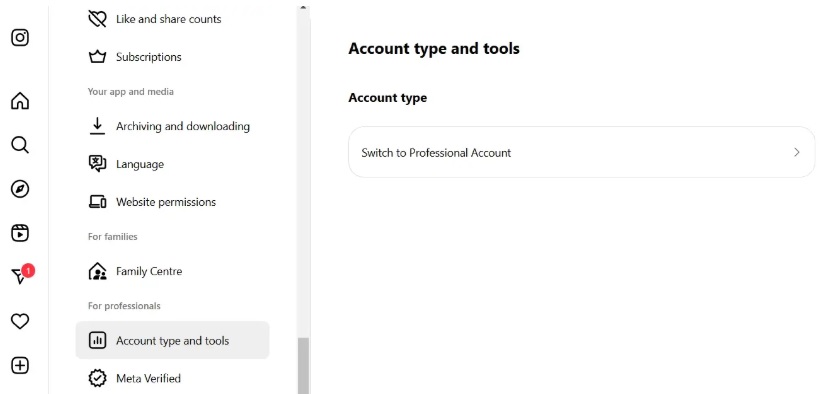Viewport: 820px width, 394px height.
Task: Go to Home via house icon
Action: click(20, 100)
